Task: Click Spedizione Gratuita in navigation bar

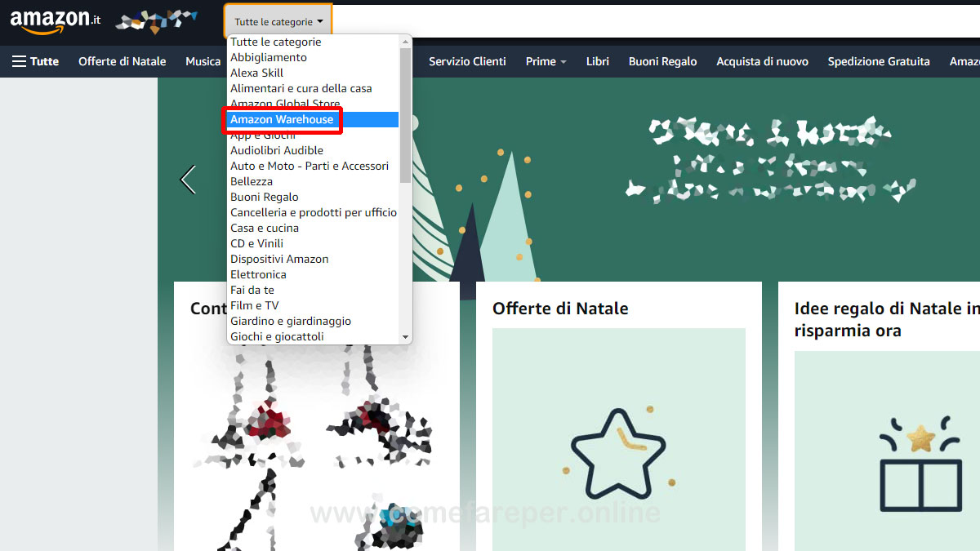Action: pos(878,61)
